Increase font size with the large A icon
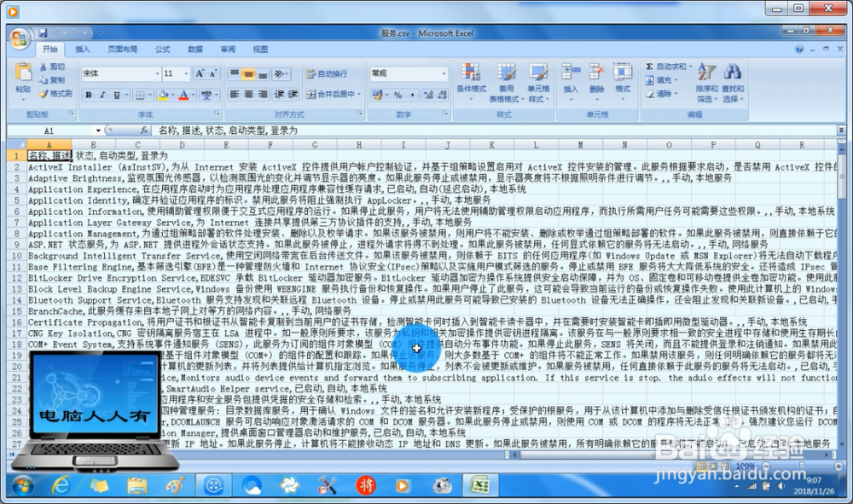The width and height of the screenshot is (853, 504). pos(200,73)
